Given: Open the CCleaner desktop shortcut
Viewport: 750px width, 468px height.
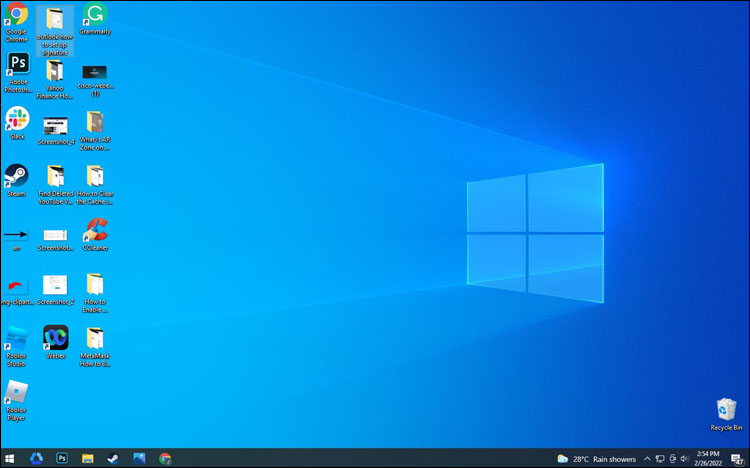Looking at the screenshot, I should pos(95,234).
